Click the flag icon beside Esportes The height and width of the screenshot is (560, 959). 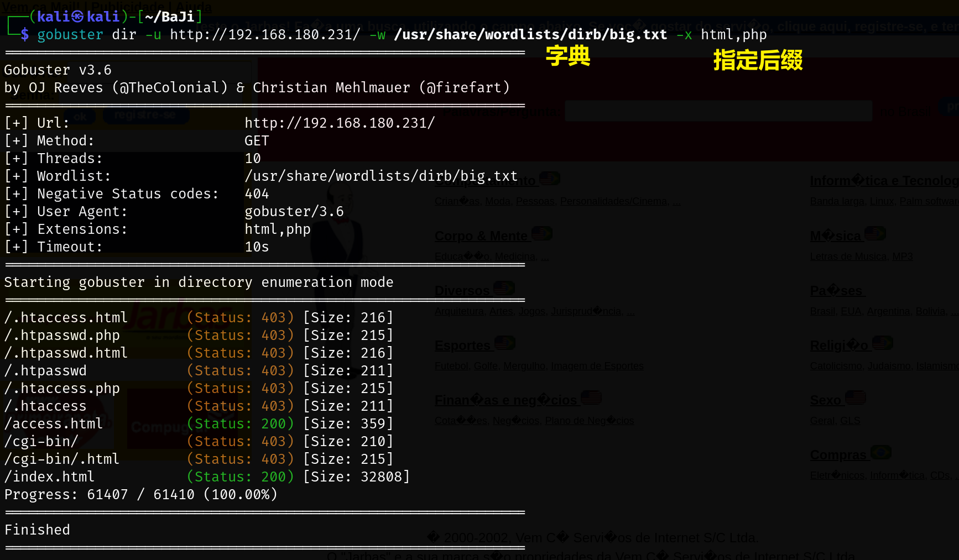(x=504, y=343)
